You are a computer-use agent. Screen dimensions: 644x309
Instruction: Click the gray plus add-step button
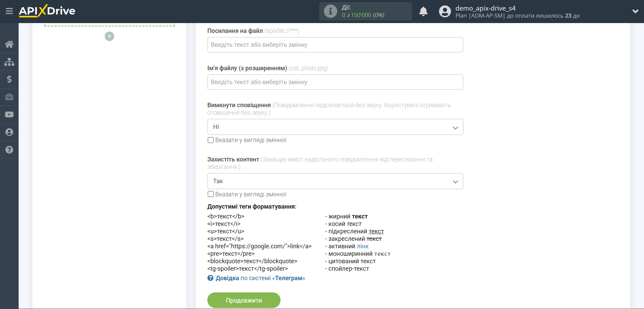(x=109, y=36)
